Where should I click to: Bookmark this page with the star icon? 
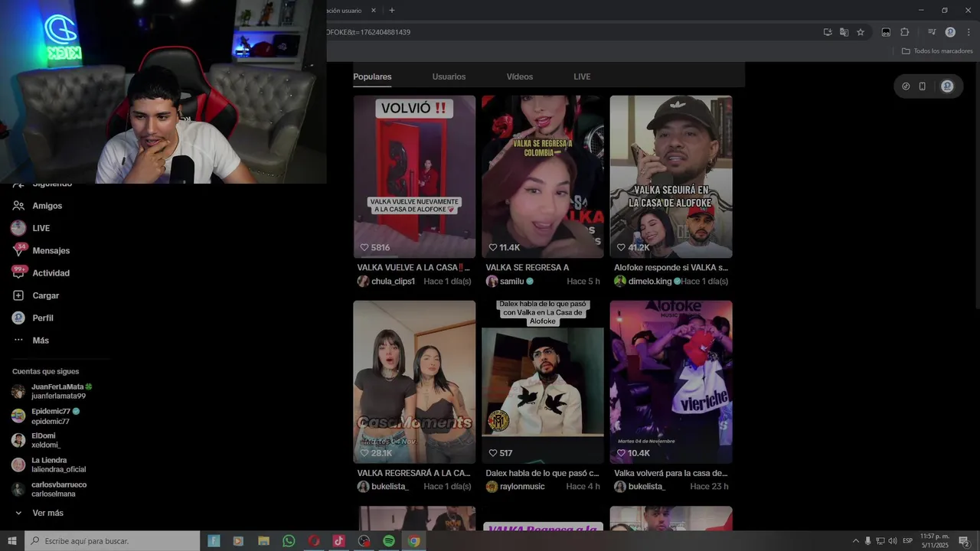861,32
